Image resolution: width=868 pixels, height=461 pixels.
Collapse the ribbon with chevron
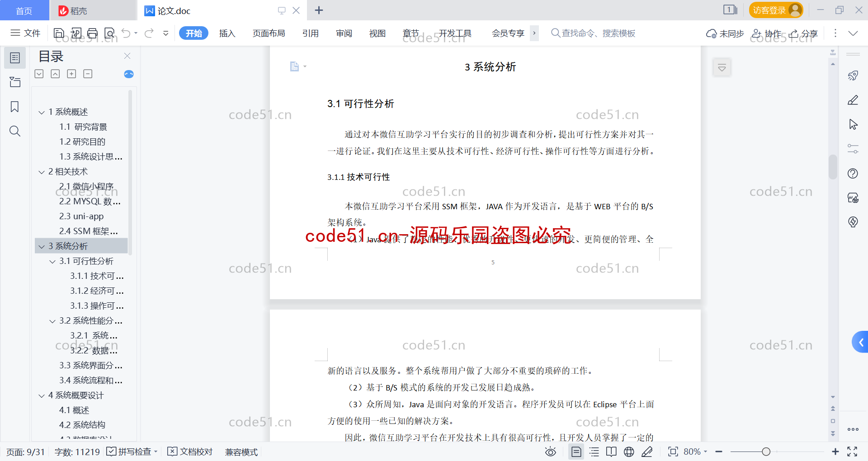tap(853, 33)
